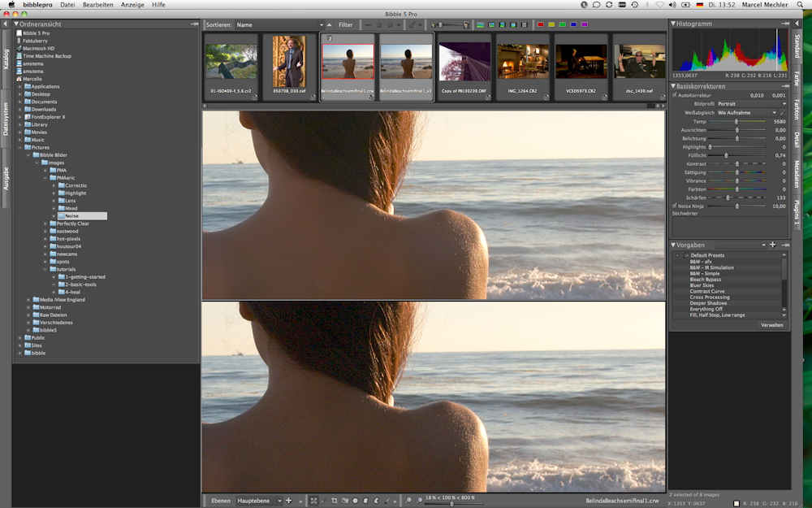Open the Bearbeiten menu
Image resolution: width=812 pixels, height=508 pixels.
[x=98, y=5]
